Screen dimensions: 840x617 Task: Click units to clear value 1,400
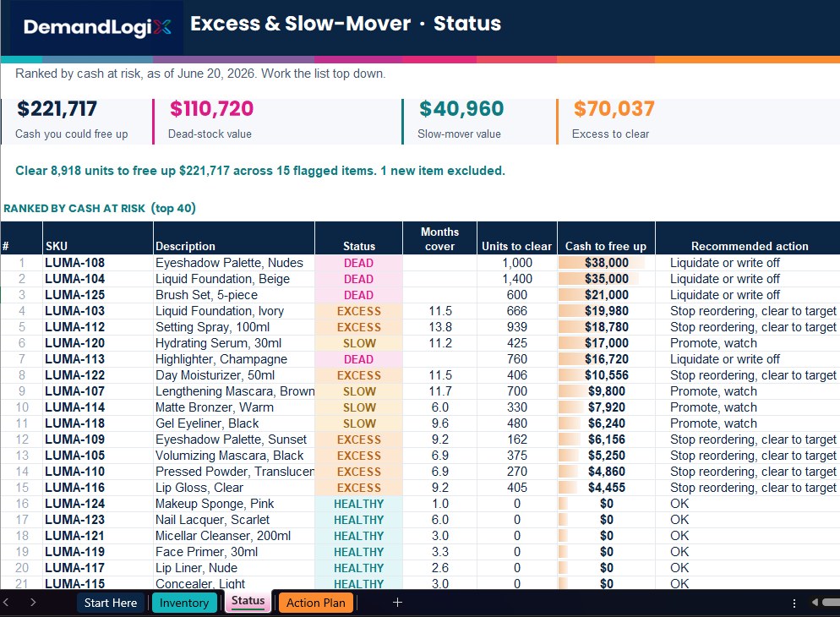tap(517, 279)
